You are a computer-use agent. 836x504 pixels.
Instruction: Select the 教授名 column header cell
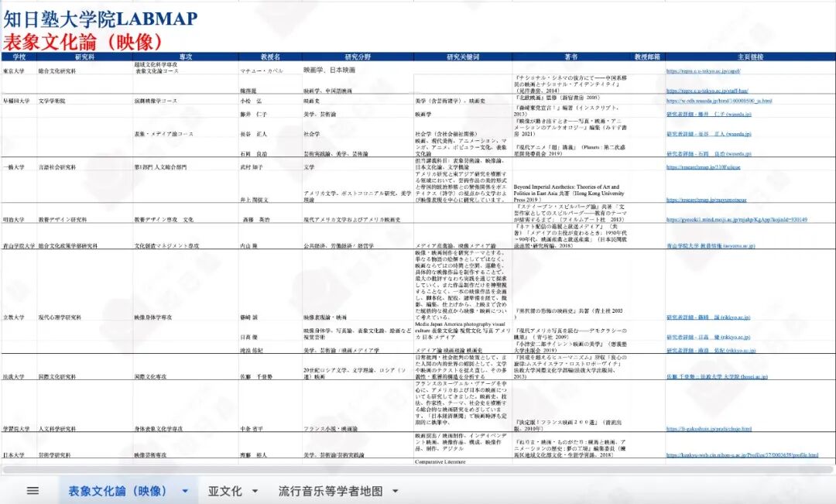270,57
